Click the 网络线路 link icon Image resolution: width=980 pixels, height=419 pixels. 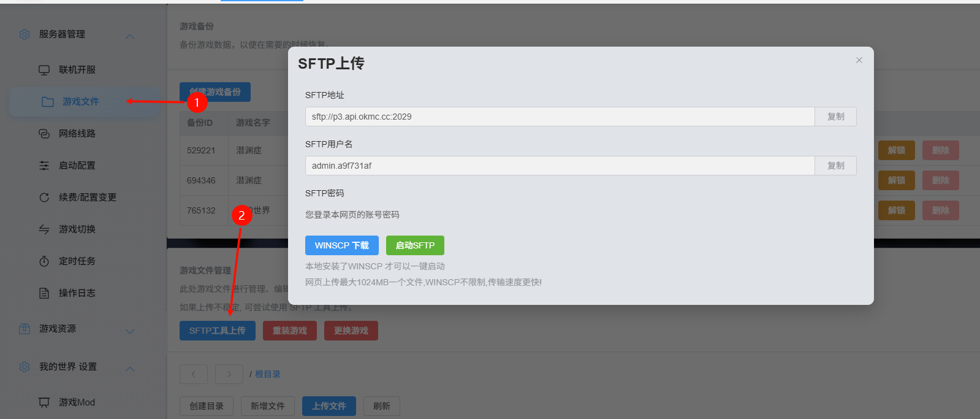[x=44, y=134]
